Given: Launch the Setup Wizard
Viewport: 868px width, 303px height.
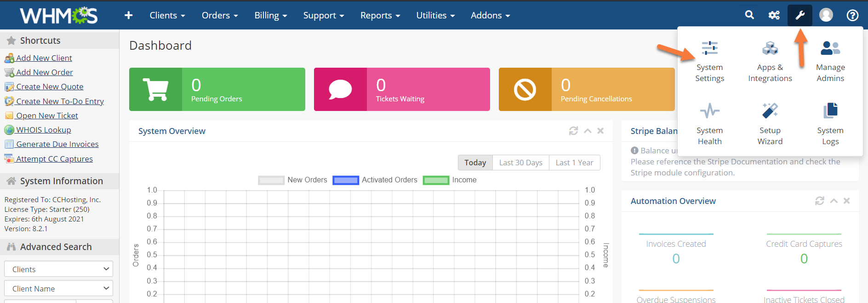Looking at the screenshot, I should click(x=770, y=124).
